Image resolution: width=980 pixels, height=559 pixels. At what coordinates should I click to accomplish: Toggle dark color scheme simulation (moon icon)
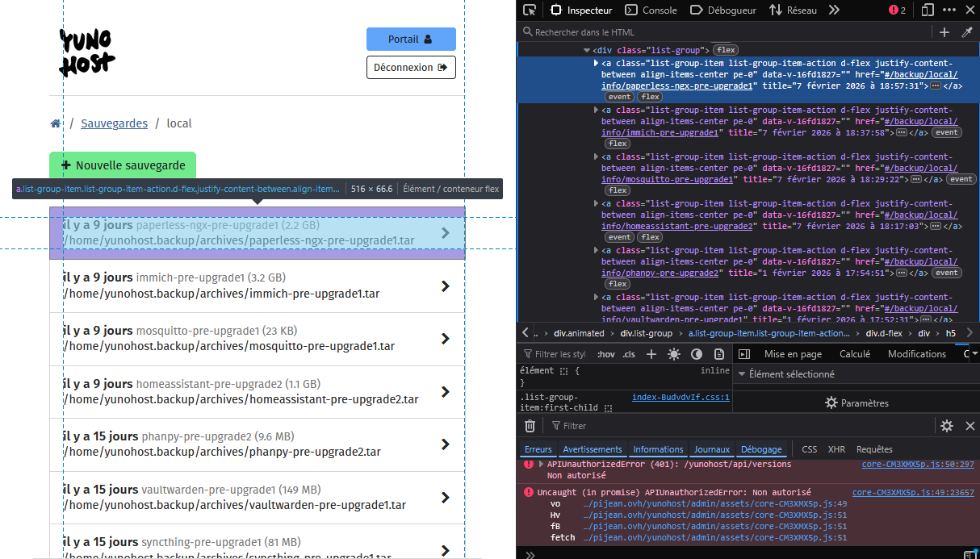coord(697,354)
